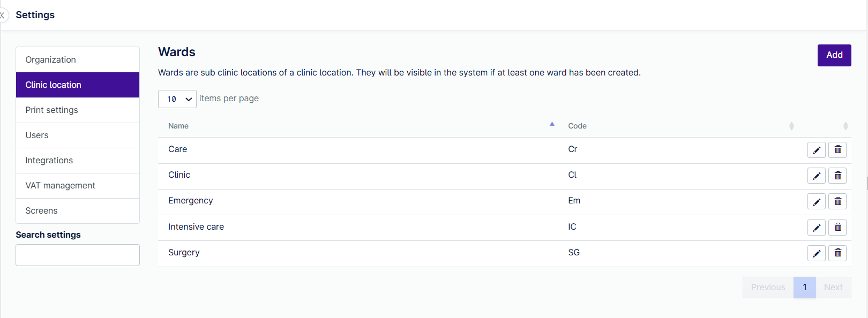Go to Print settings
This screenshot has height=318, width=868.
pos(78,110)
